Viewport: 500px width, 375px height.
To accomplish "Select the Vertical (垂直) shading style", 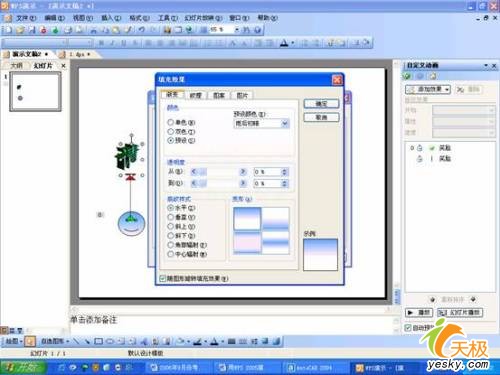I will point(171,217).
